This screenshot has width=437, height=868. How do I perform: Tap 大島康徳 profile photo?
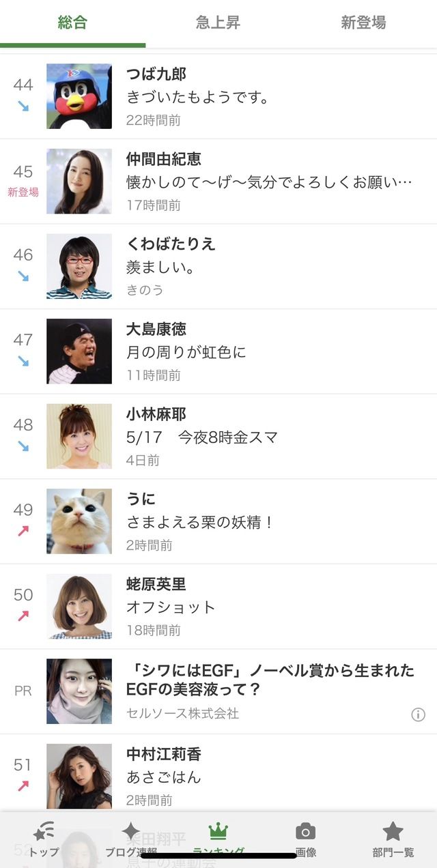pos(79,351)
